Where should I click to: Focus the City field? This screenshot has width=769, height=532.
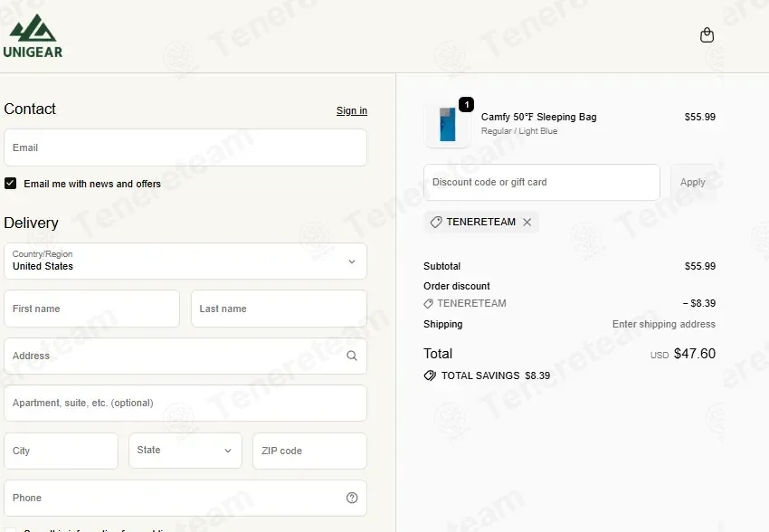[62, 451]
